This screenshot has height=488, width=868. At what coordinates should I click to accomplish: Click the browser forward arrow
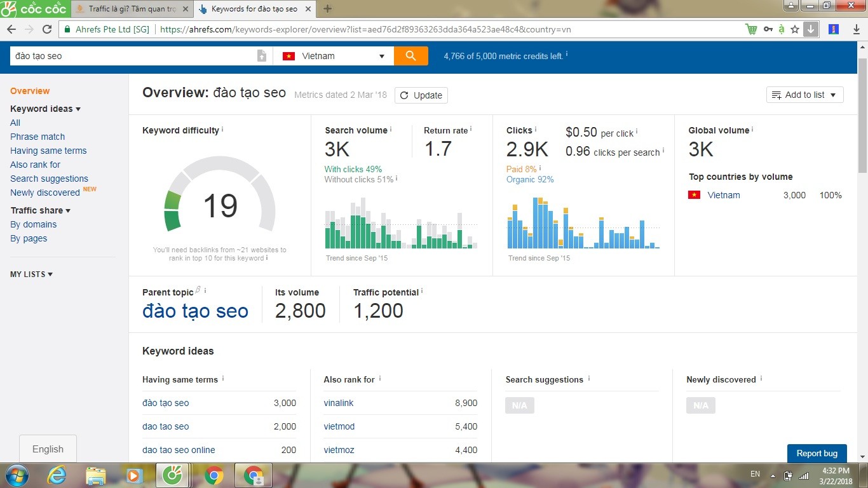(x=29, y=29)
